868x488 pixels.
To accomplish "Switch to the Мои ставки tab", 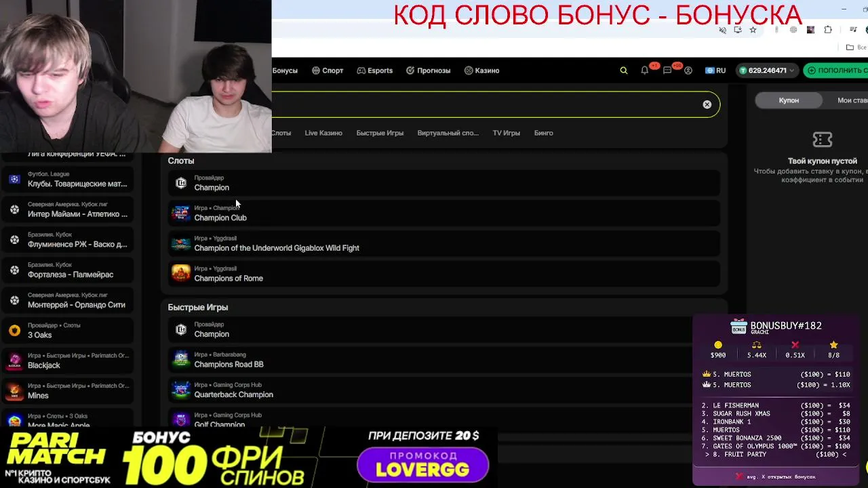I will point(852,100).
